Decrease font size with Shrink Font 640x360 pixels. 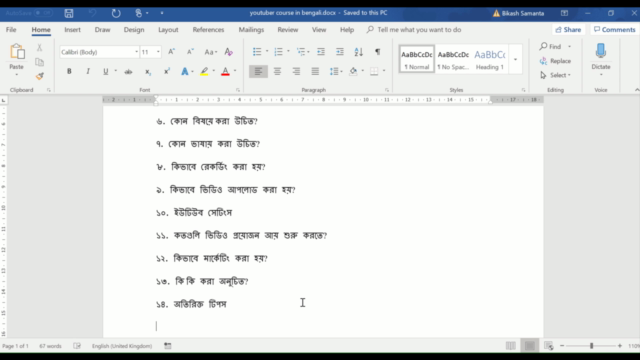click(190, 52)
